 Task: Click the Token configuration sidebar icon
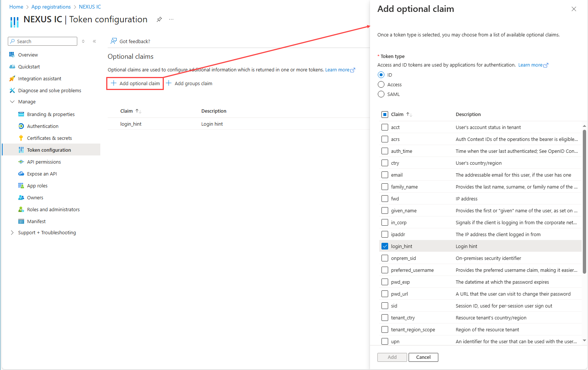tap(21, 150)
